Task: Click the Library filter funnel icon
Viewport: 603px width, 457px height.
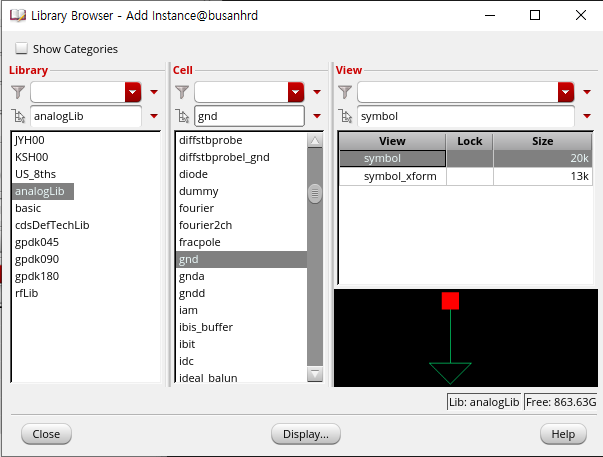Action: pyautogui.click(x=18, y=92)
